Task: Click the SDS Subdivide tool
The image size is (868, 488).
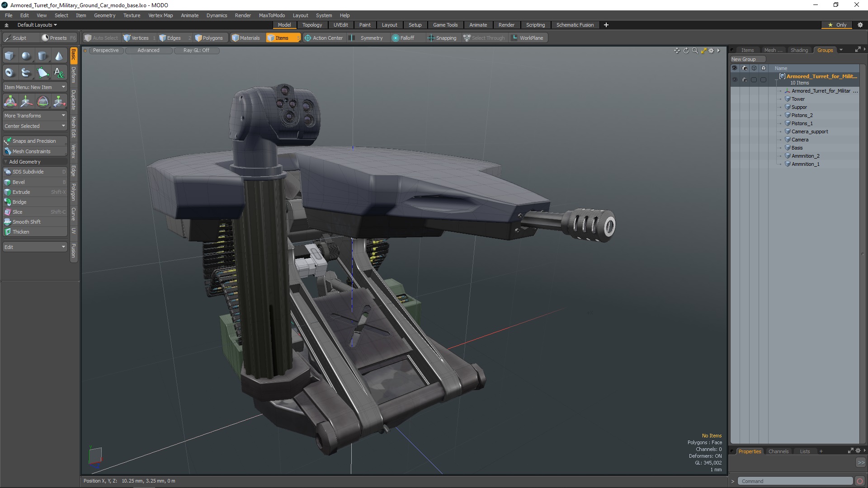Action: [35, 172]
